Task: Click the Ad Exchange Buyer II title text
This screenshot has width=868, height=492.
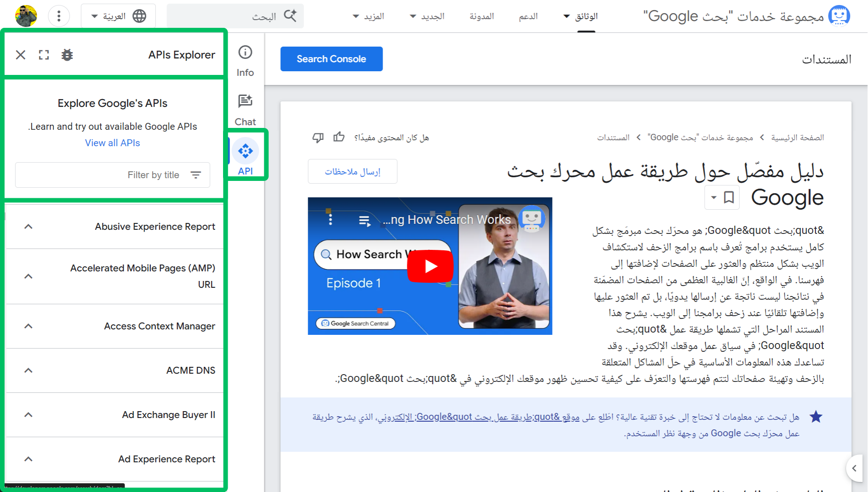Action: [169, 415]
